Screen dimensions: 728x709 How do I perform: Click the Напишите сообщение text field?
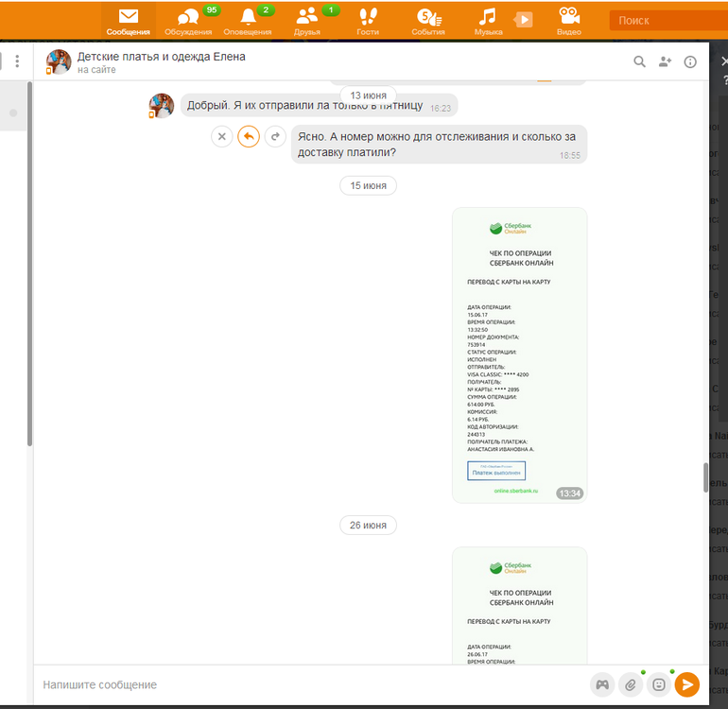pyautogui.click(x=303, y=684)
